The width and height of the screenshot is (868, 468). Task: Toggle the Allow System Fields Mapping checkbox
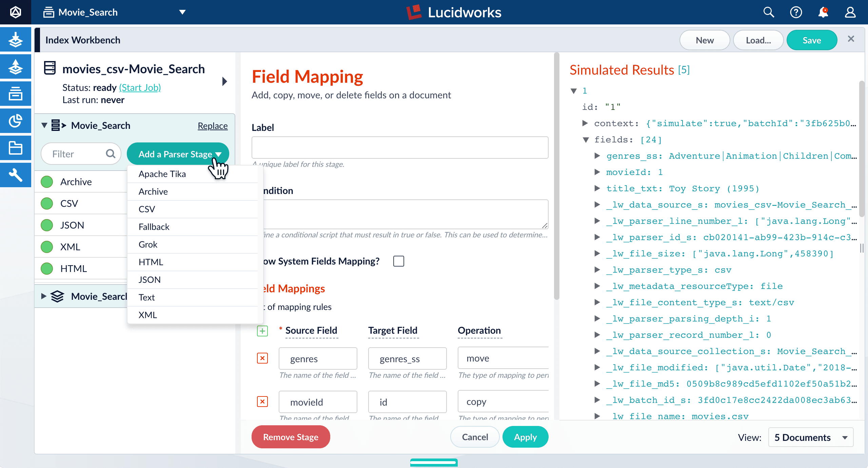pos(399,261)
